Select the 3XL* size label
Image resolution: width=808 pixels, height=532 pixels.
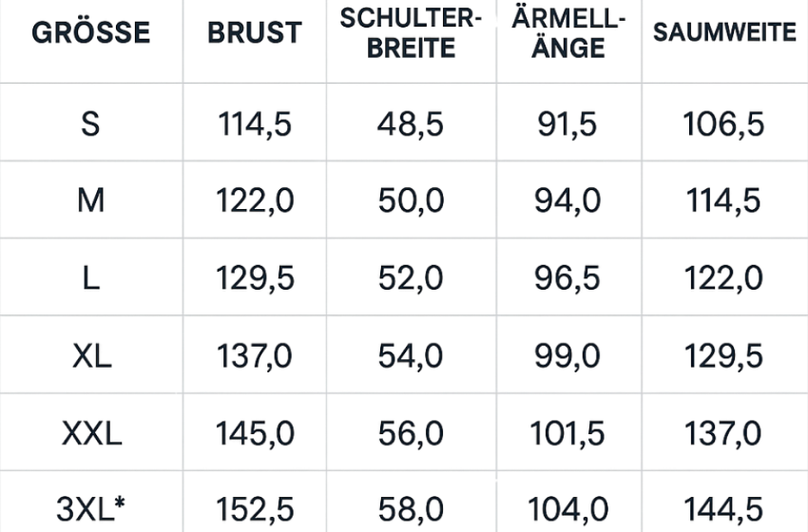91,509
